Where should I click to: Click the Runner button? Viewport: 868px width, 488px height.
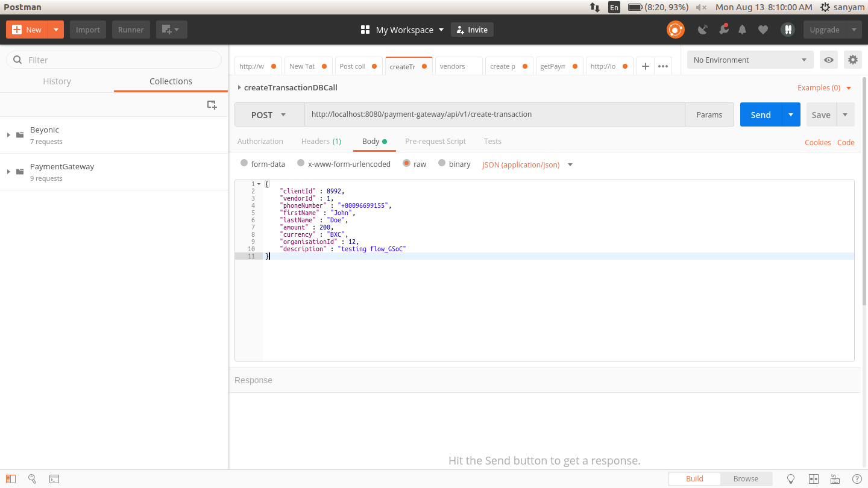pos(131,30)
